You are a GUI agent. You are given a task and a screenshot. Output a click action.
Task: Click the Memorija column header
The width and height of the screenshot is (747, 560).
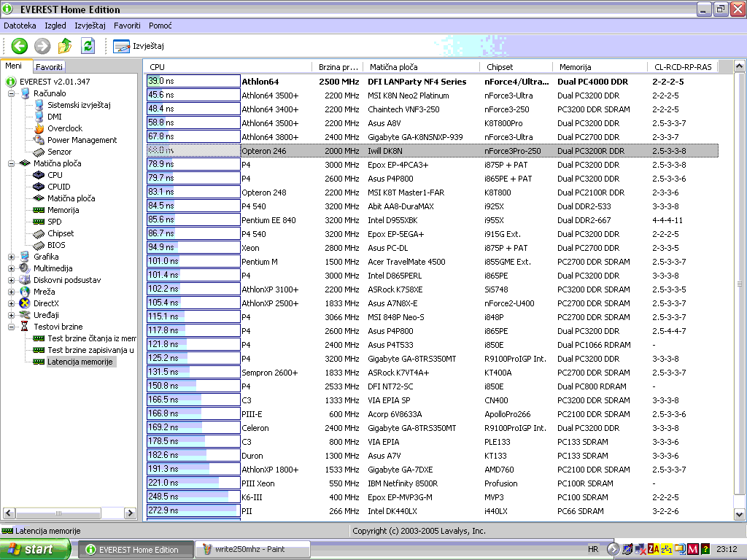pyautogui.click(x=575, y=67)
